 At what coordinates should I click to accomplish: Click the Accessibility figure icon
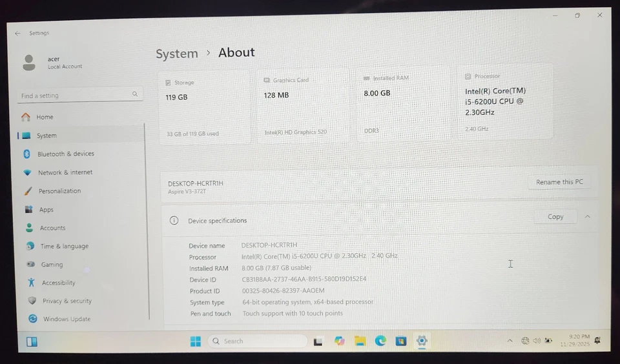coord(31,283)
